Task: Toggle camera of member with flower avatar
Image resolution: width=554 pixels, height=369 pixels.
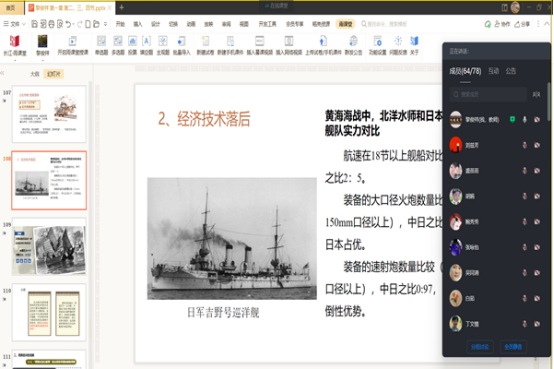Action: point(537,298)
